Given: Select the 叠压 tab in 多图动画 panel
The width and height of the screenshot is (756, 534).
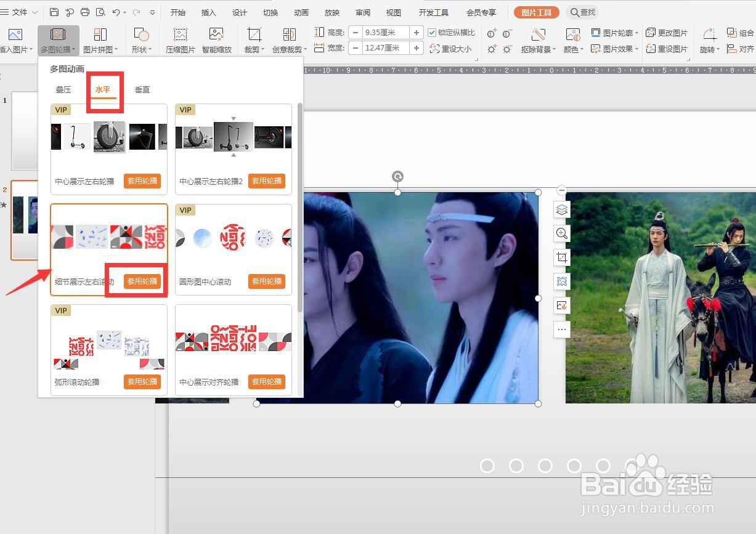Looking at the screenshot, I should click(63, 90).
